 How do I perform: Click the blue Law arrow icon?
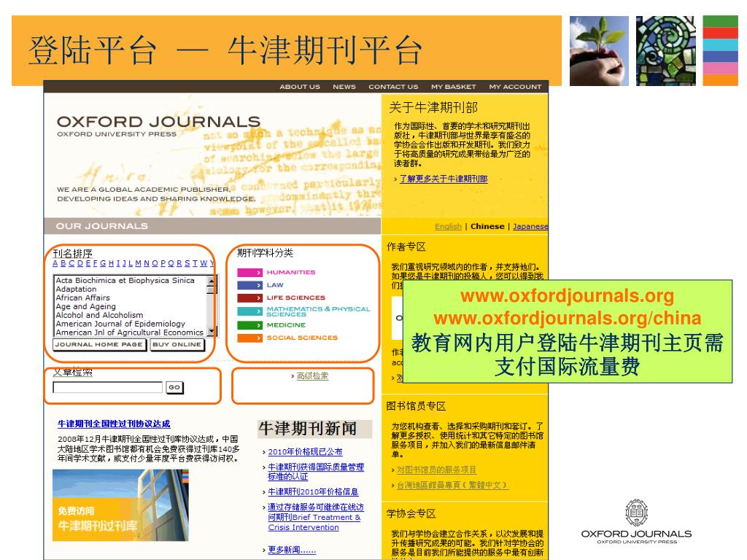click(x=249, y=285)
